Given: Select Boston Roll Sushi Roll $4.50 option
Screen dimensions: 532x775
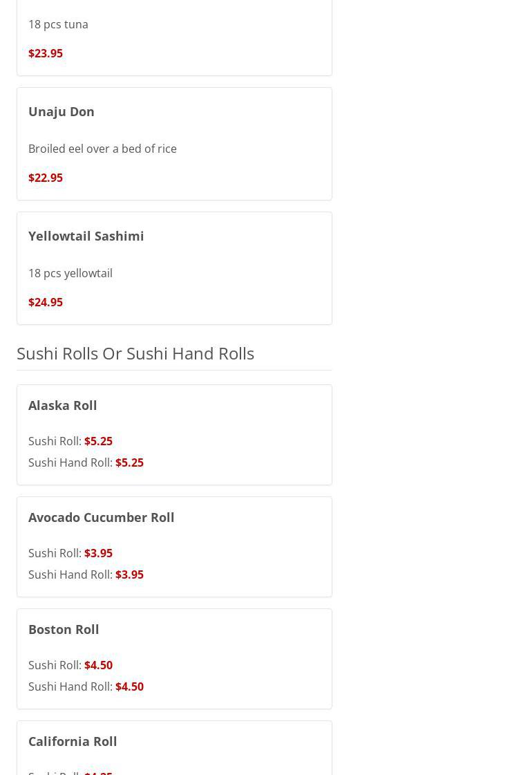Looking at the screenshot, I should 98,665.
